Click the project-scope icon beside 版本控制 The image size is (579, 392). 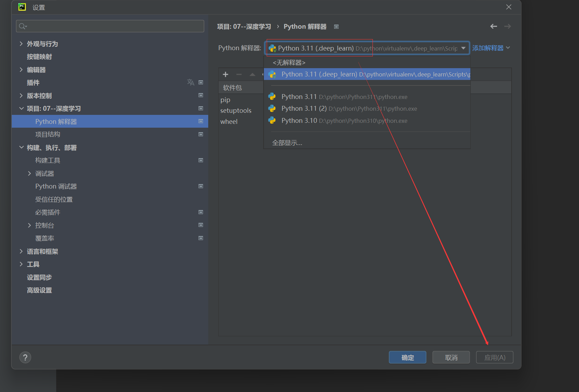pos(201,95)
